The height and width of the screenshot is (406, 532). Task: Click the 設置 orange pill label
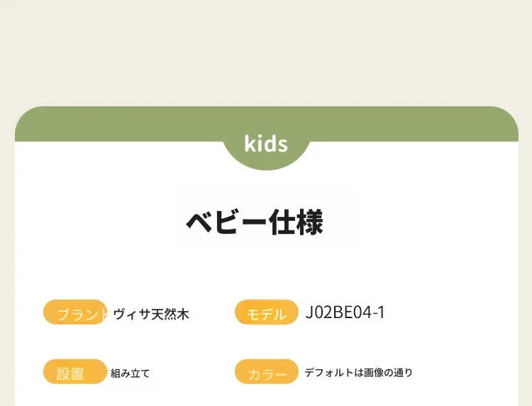75,372
